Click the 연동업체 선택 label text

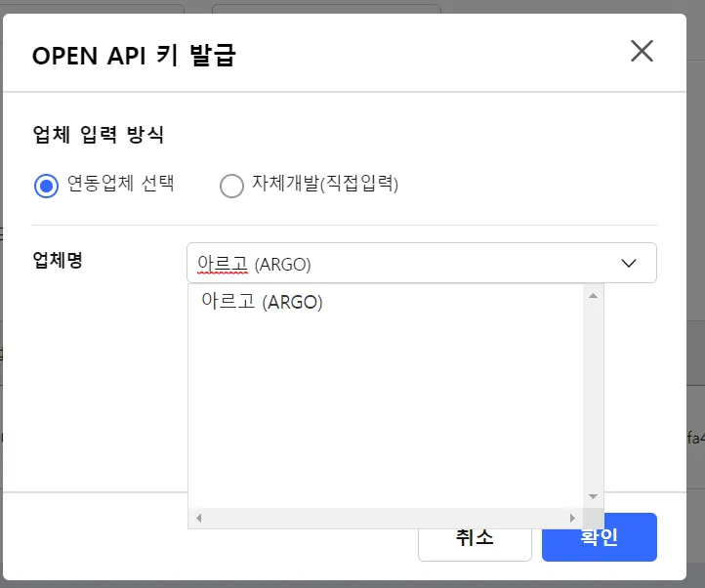(x=120, y=184)
